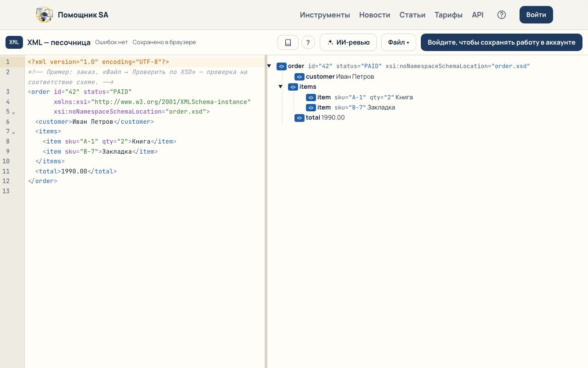Open the book reference icon button
The width and height of the screenshot is (588, 368).
click(x=288, y=42)
